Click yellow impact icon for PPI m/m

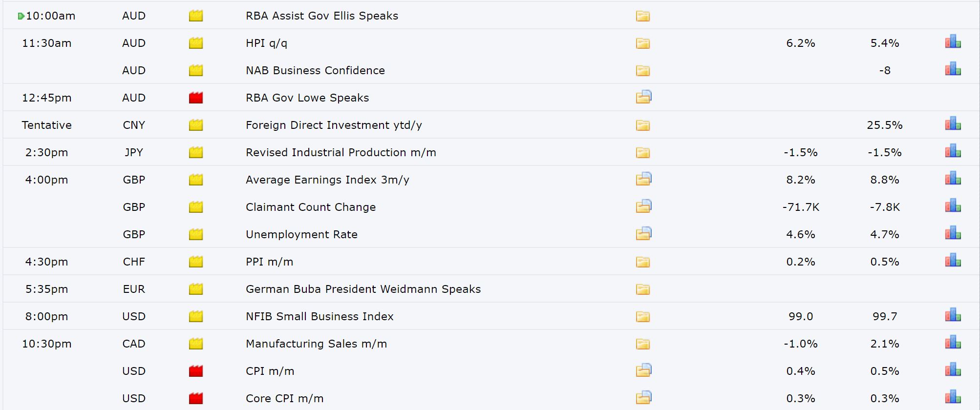click(x=196, y=262)
